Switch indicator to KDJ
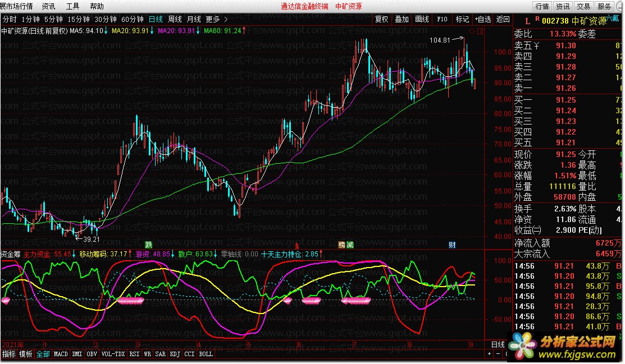This screenshot has width=625, height=364. tap(175, 354)
